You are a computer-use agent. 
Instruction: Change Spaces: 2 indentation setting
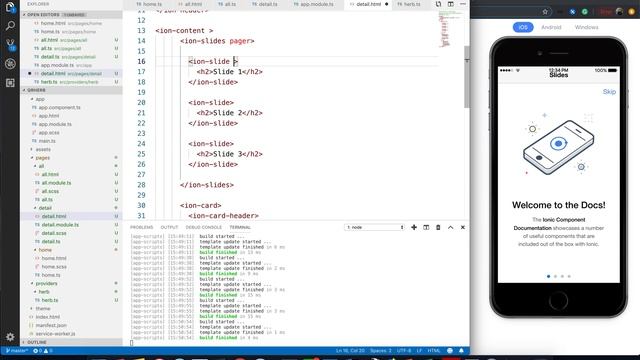point(380,351)
